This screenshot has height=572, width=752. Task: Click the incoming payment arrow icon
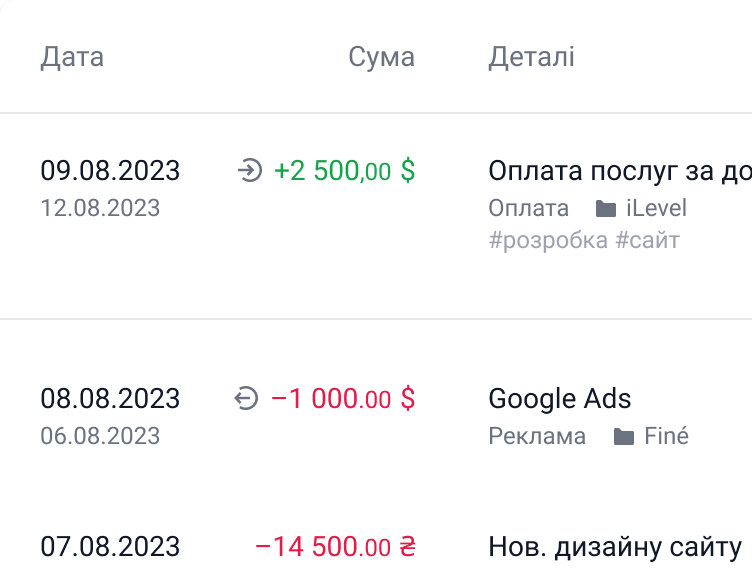249,171
